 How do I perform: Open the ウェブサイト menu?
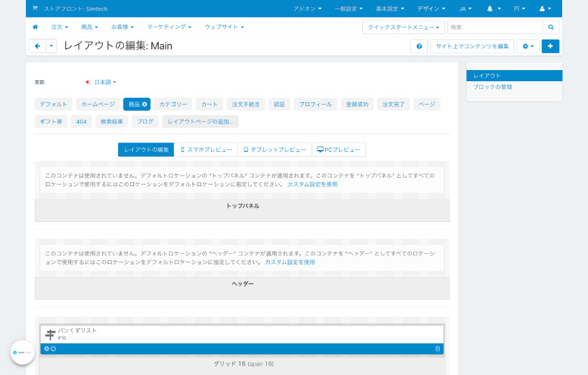[224, 27]
